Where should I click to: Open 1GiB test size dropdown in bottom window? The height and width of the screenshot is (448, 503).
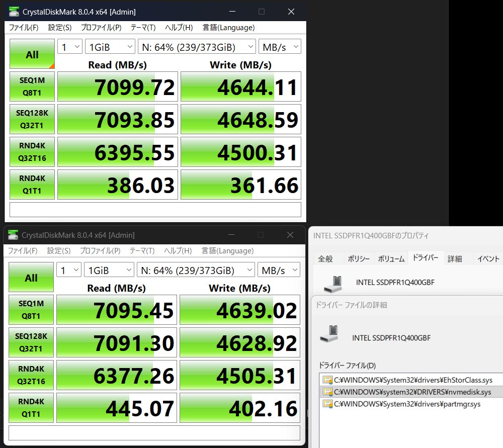coord(109,270)
